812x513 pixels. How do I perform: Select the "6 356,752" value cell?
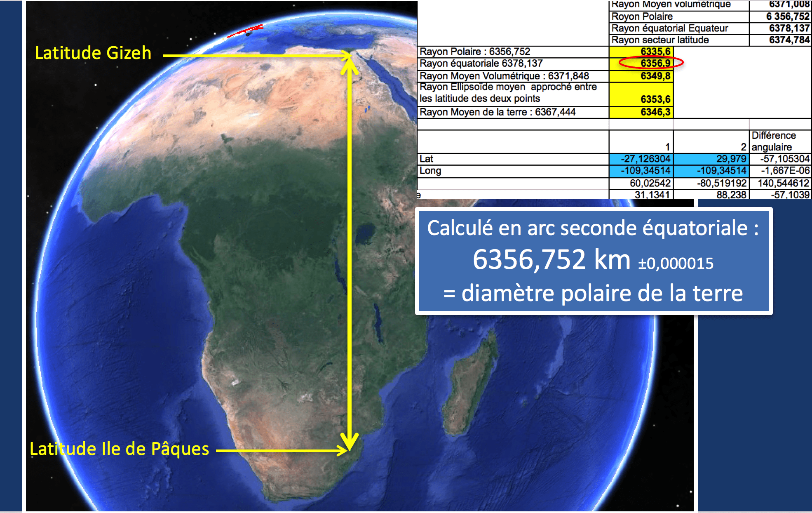(780, 16)
